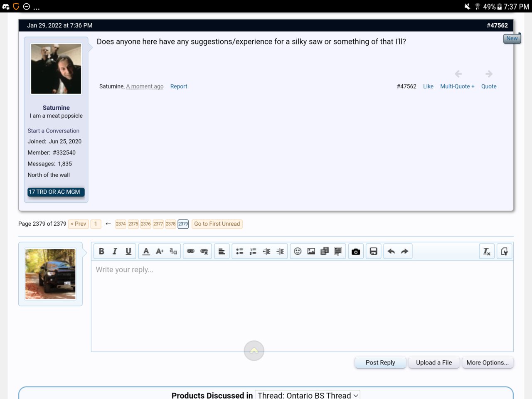Click the Upload a File button
This screenshot has height=399, width=532.
[x=434, y=362]
